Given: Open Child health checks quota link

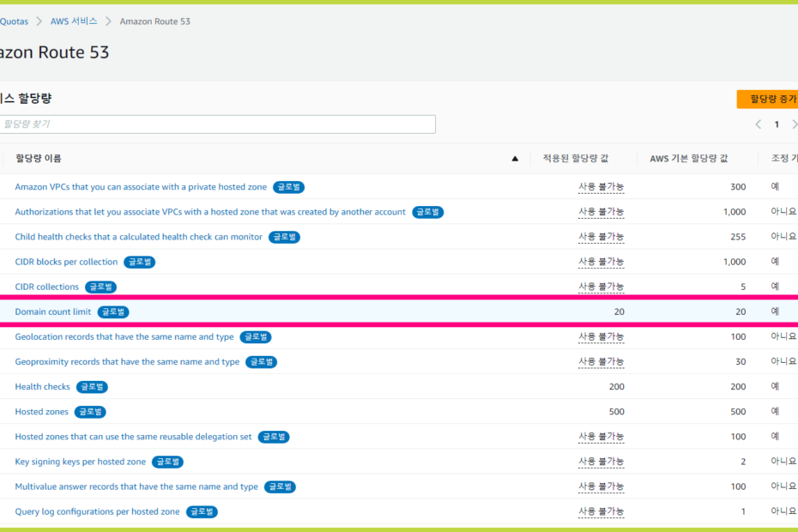Looking at the screenshot, I should [138, 237].
